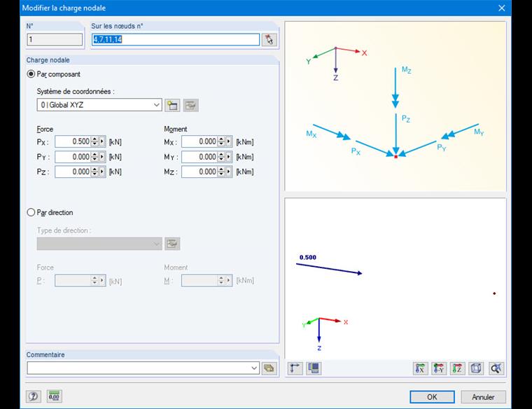Edit the coordinate system icon button

[x=190, y=105]
